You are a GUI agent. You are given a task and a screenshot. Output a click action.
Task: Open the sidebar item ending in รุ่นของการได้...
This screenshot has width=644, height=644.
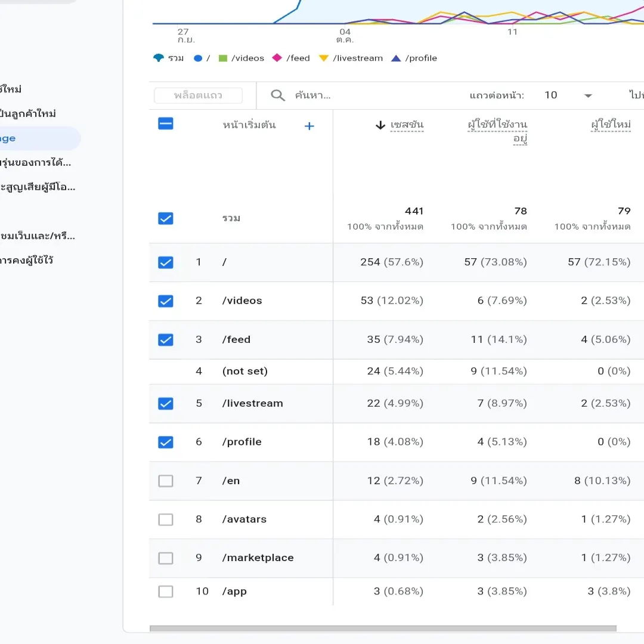(x=36, y=163)
